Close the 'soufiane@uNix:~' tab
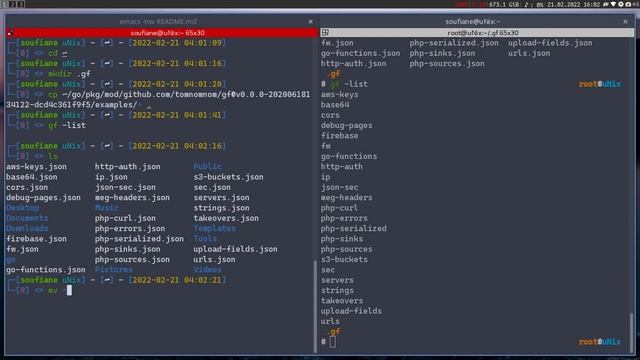640x360 pixels. (626, 22)
